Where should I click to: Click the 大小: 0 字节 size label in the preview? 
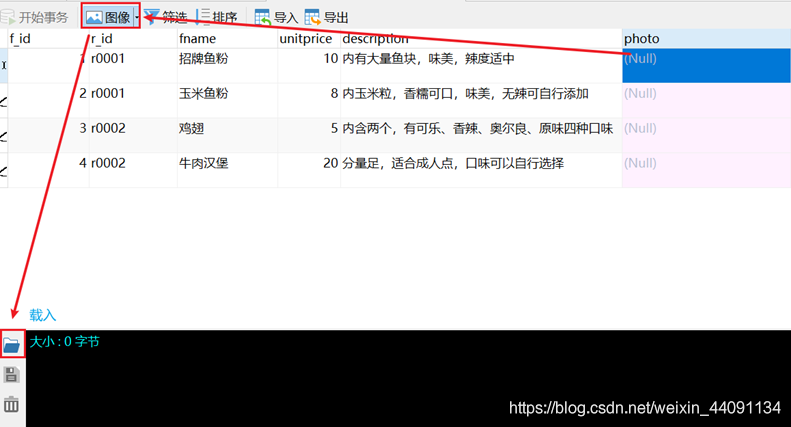coord(65,342)
